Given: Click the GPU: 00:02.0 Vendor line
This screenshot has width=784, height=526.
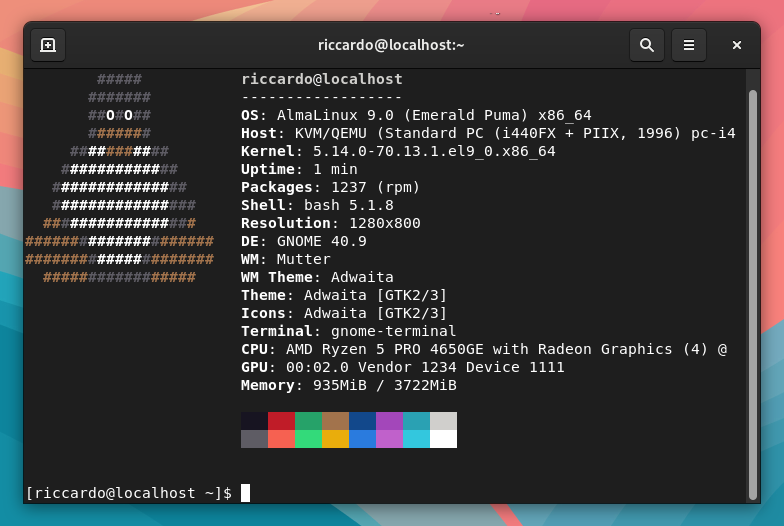Looking at the screenshot, I should pos(402,368).
